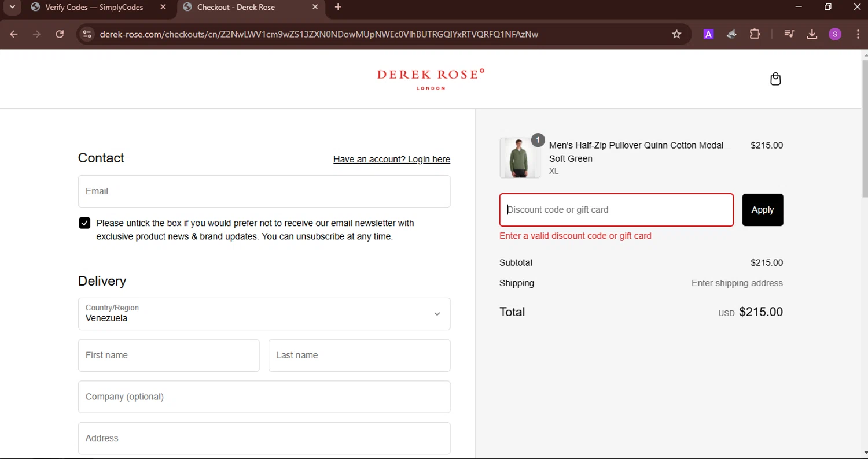Click product name Men's Half-Zip Pullover
The height and width of the screenshot is (459, 868).
636,152
